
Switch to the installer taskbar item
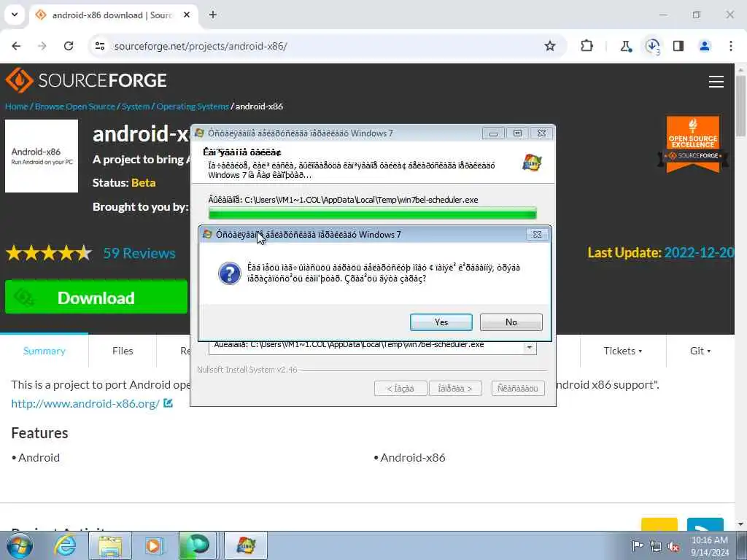coord(245,545)
